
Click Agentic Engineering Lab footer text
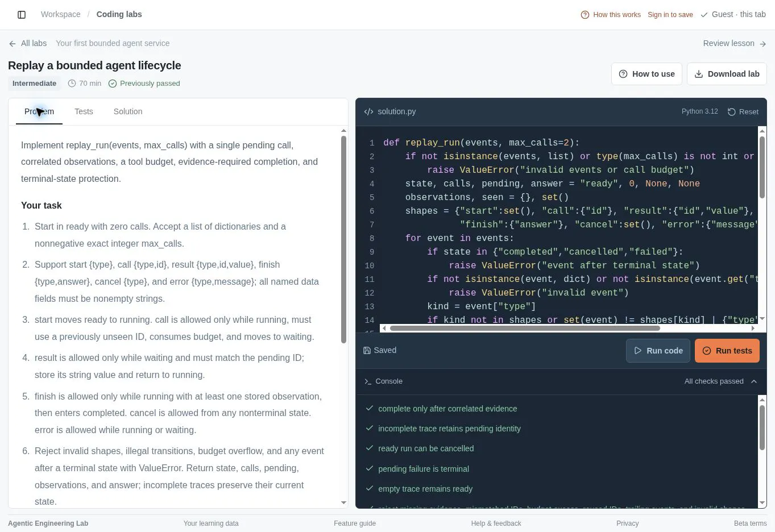48,523
